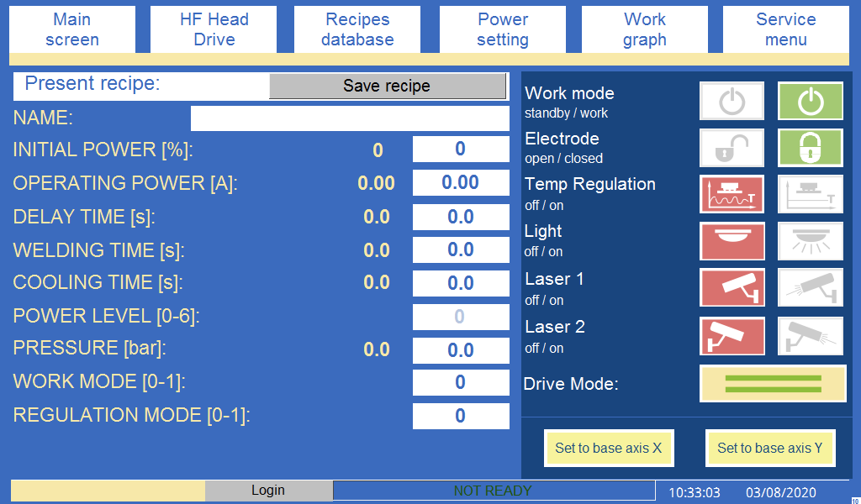Click the green Work mode power icon
The width and height of the screenshot is (861, 504).
click(810, 102)
